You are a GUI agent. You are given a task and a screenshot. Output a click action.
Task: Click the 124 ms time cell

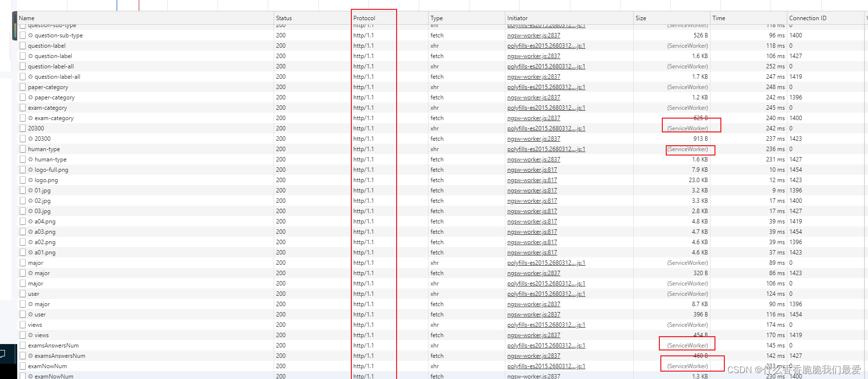click(x=775, y=294)
